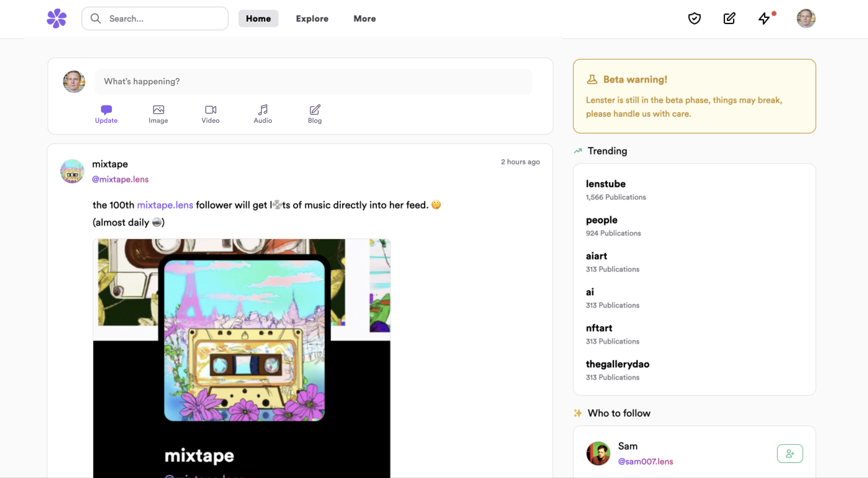868x478 pixels.
Task: Open profile avatar menu at top right
Action: [806, 18]
